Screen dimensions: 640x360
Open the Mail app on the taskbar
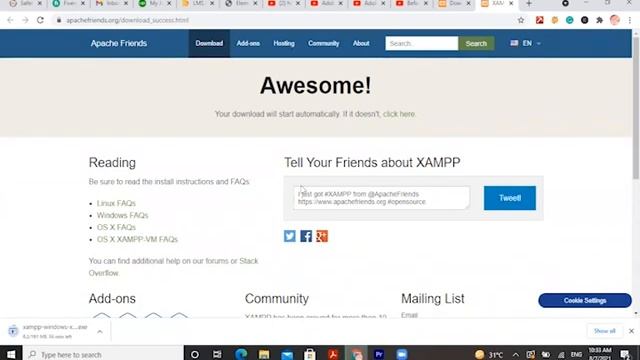point(287,355)
